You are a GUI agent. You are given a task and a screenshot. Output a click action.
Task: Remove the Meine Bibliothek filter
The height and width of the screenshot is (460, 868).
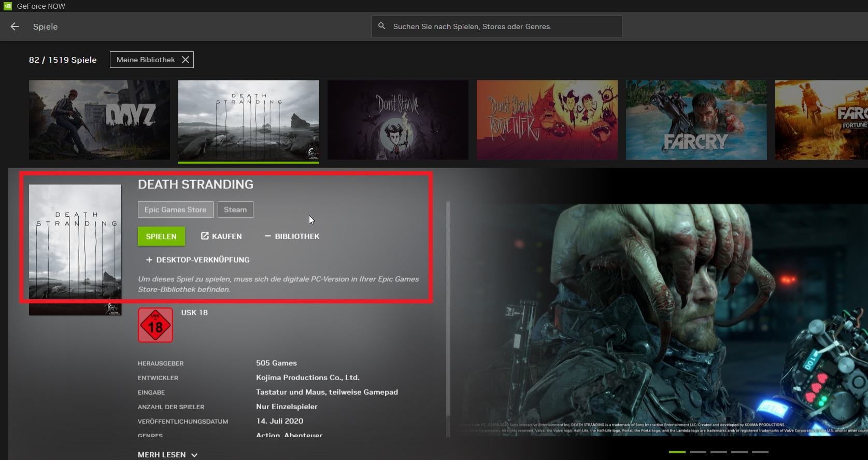point(185,60)
